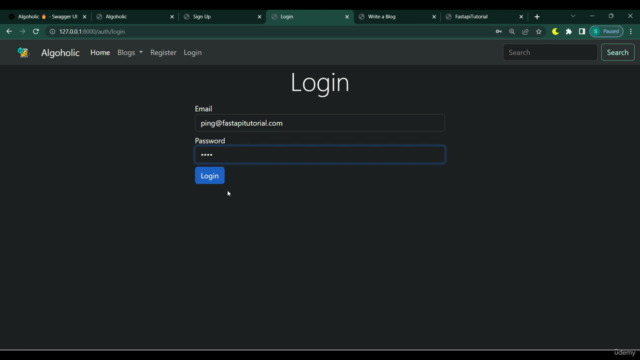Click the Login page heading

coord(320,82)
